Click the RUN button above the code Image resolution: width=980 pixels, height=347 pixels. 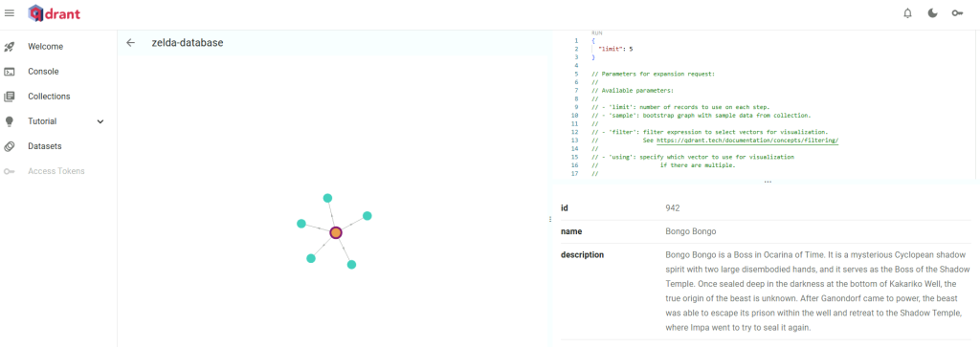[x=597, y=33]
